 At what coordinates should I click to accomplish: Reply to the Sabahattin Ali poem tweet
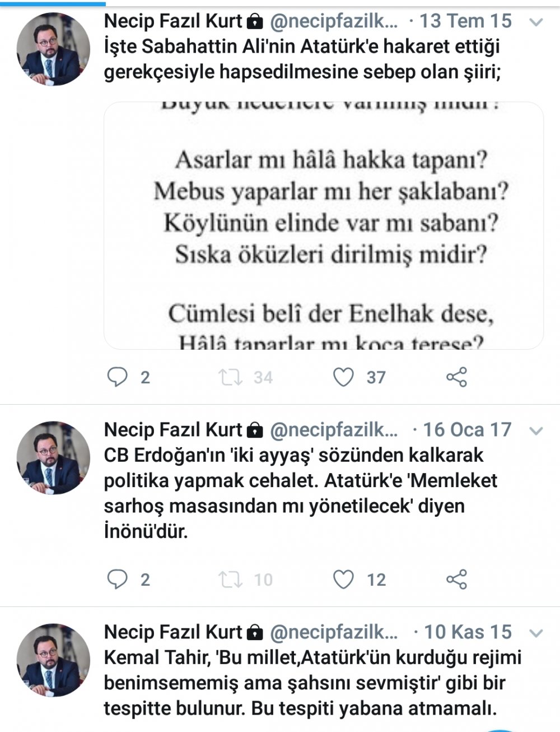118,377
